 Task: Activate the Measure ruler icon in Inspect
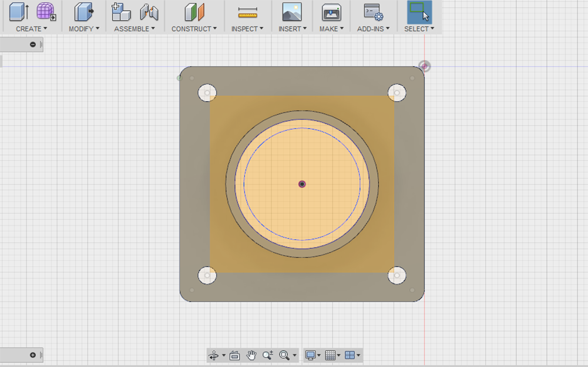click(247, 12)
